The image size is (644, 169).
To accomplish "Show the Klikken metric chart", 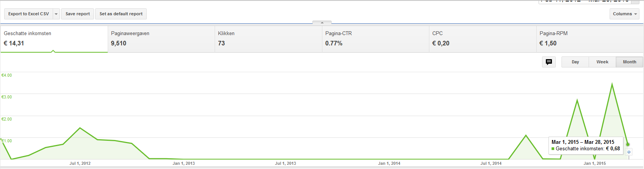I will pos(269,39).
